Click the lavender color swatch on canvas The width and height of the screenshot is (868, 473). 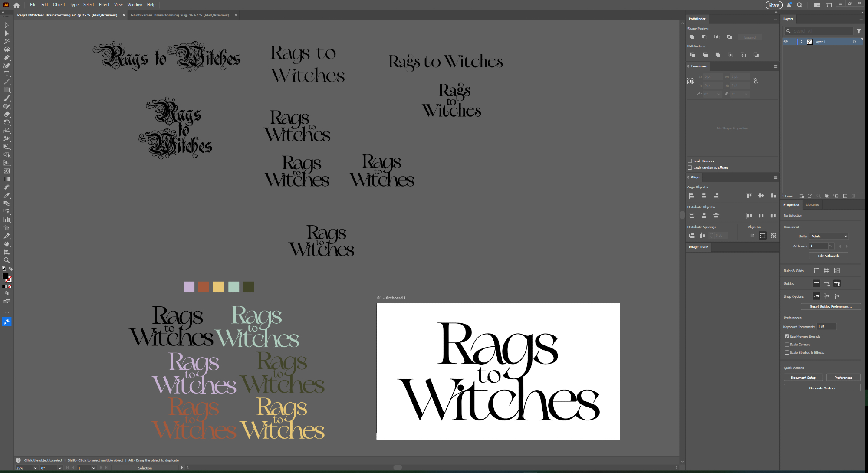[189, 287]
